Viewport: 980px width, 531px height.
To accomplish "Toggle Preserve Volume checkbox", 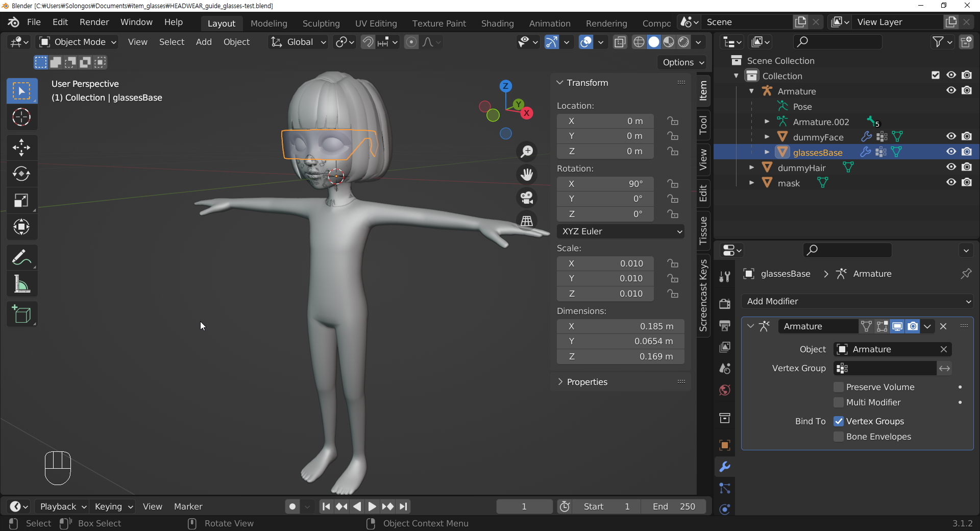I will 838,387.
